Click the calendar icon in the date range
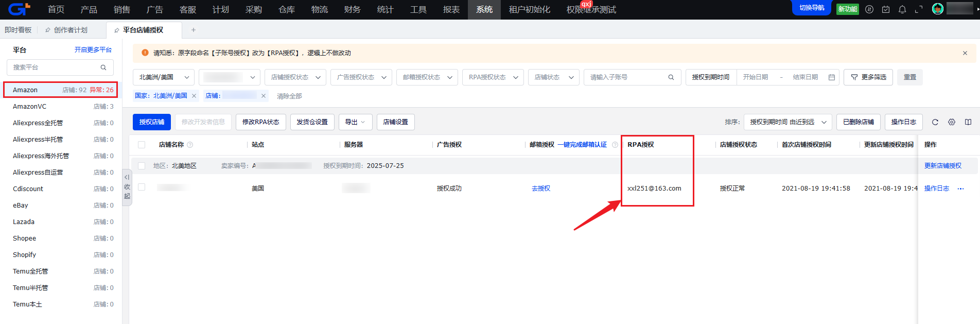 [832, 77]
